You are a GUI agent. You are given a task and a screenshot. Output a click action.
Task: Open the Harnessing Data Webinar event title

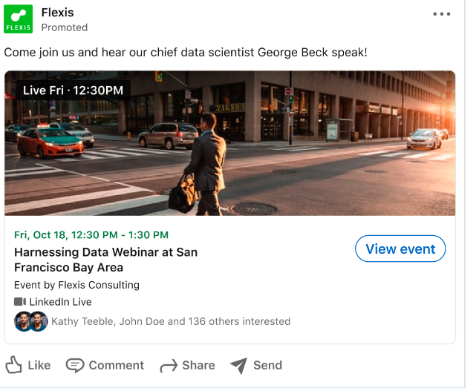coord(106,260)
